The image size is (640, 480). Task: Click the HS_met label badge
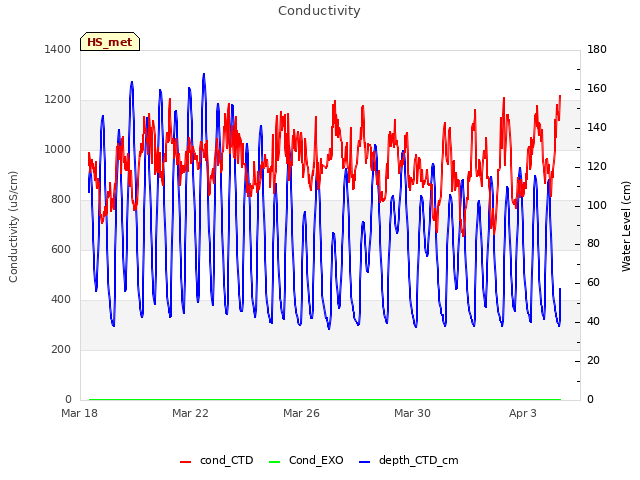click(x=110, y=42)
